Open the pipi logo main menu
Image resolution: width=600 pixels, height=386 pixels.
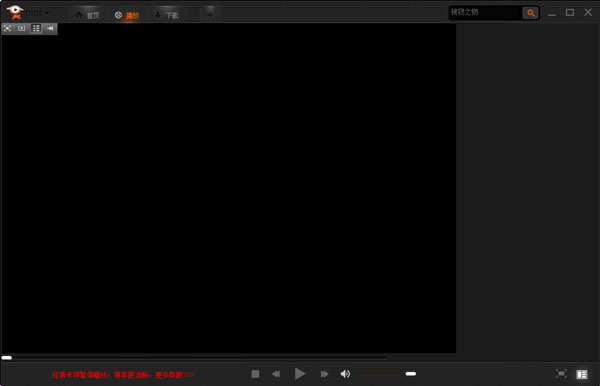[x=28, y=12]
